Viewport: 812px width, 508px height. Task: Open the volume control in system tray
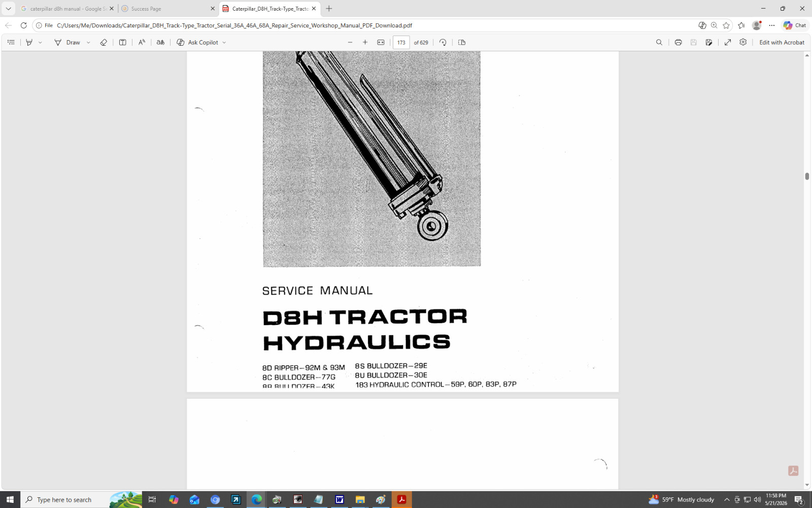pyautogui.click(x=757, y=500)
